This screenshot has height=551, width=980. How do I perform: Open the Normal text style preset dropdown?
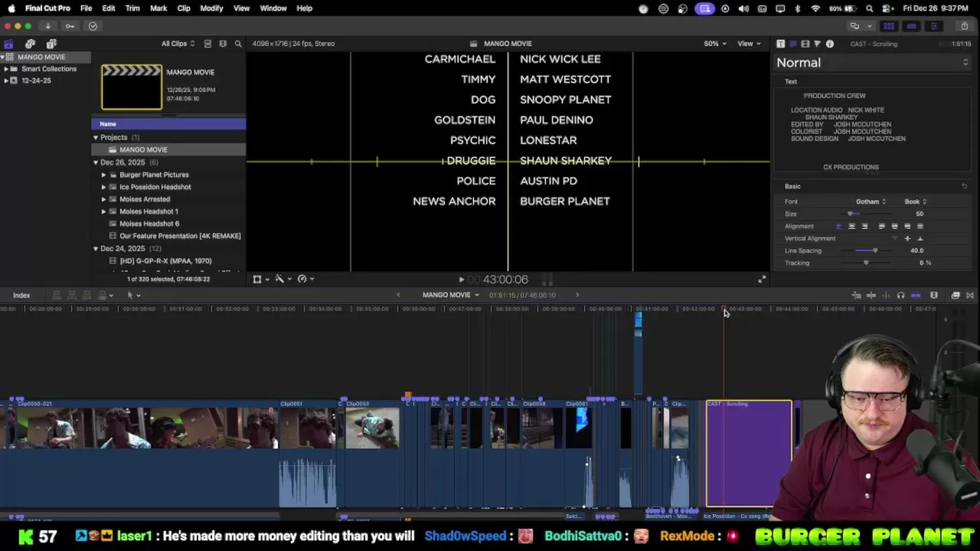(x=872, y=63)
